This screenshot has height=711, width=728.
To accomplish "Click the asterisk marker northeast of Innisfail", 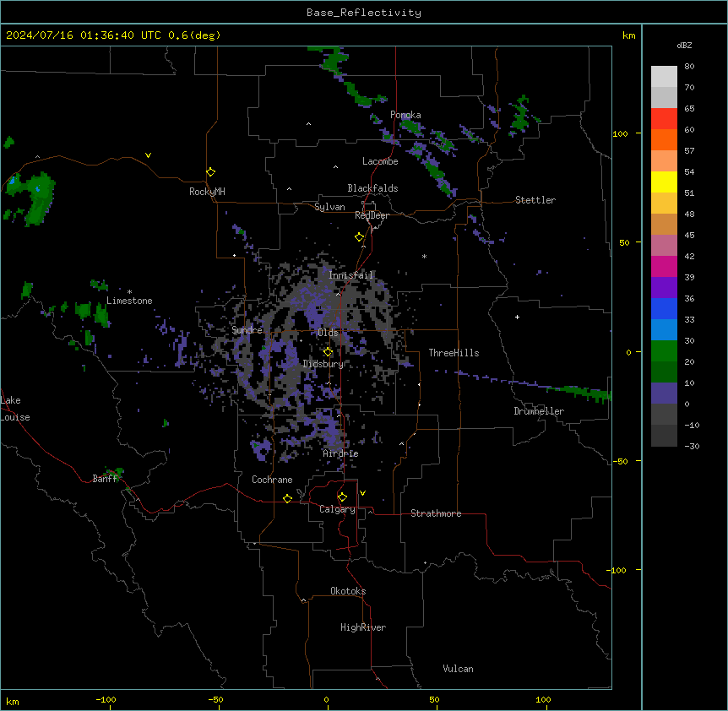I will [x=424, y=257].
